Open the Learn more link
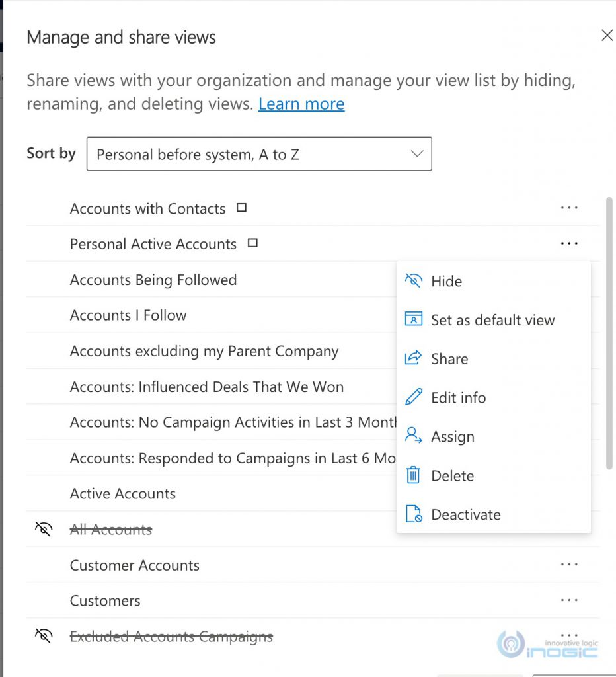The width and height of the screenshot is (616, 677). point(301,104)
